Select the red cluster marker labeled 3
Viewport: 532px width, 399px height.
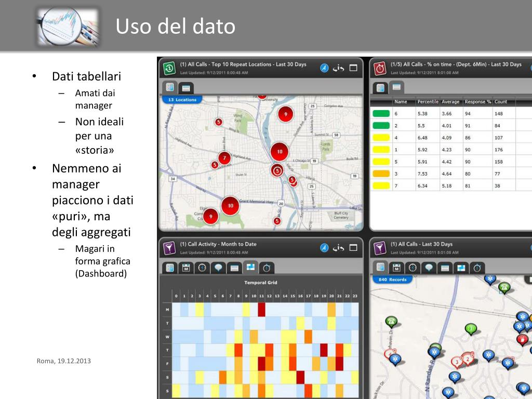(457, 362)
